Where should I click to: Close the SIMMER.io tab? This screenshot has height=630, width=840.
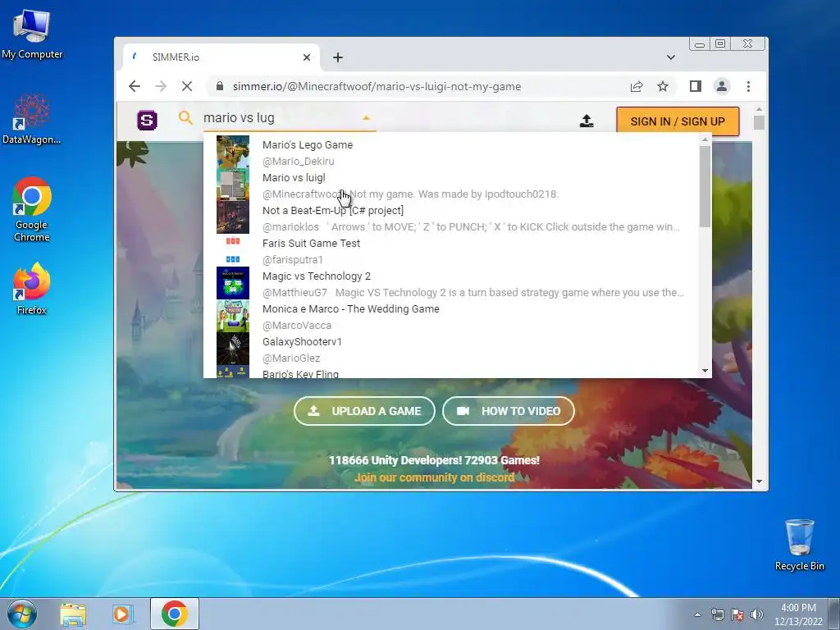tap(307, 57)
